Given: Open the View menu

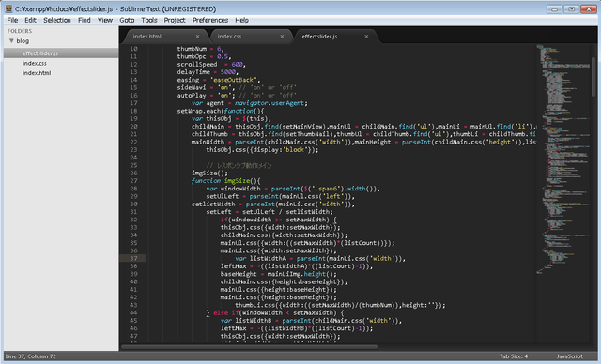Looking at the screenshot, I should pyautogui.click(x=105, y=20).
